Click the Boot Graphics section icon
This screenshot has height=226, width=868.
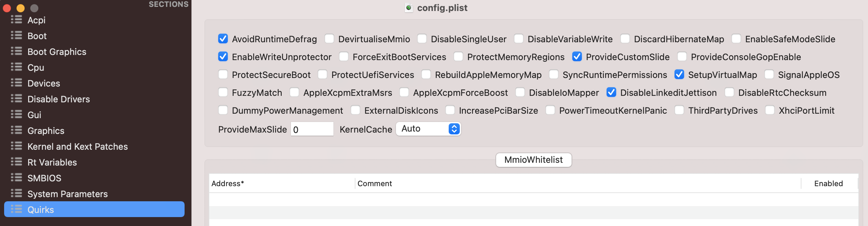(x=16, y=52)
